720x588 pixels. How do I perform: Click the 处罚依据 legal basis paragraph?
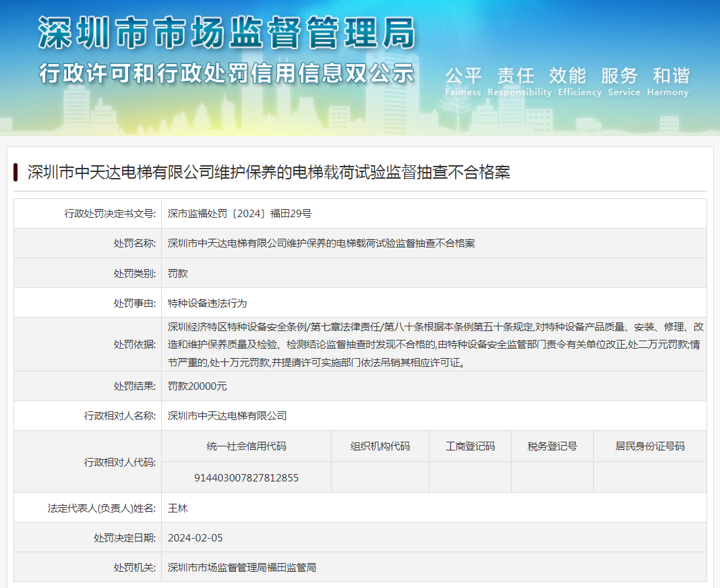click(x=435, y=345)
